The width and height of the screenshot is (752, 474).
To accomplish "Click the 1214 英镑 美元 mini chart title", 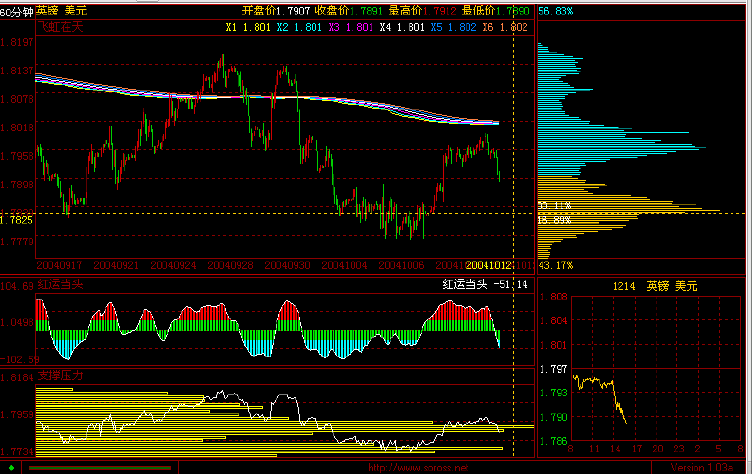I will (655, 286).
